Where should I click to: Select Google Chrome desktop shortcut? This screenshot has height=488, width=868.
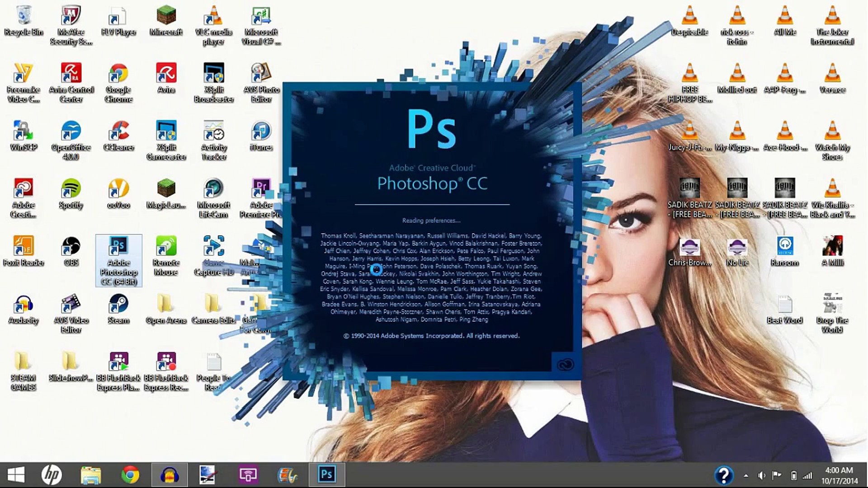click(118, 84)
